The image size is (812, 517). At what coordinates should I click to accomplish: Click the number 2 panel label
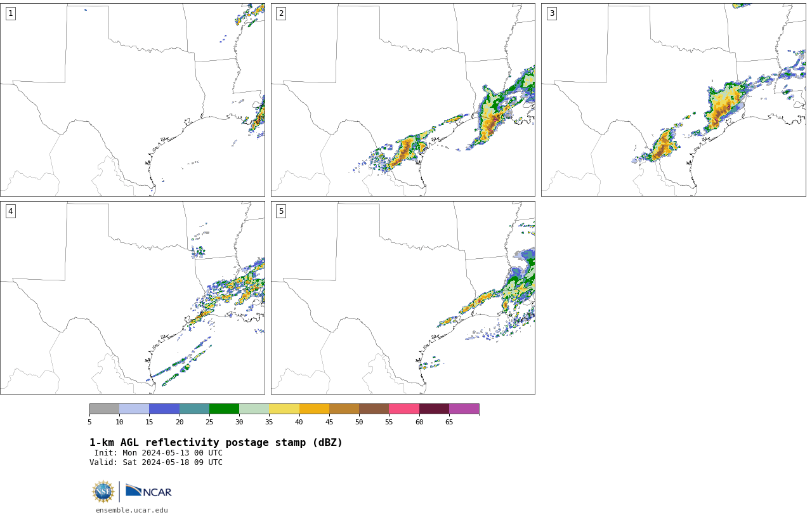[x=281, y=13]
